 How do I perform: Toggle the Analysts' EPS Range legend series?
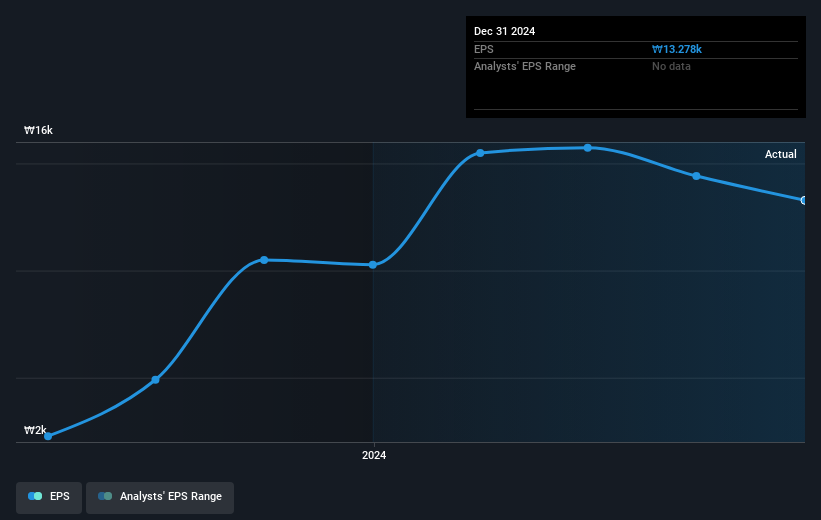point(160,497)
